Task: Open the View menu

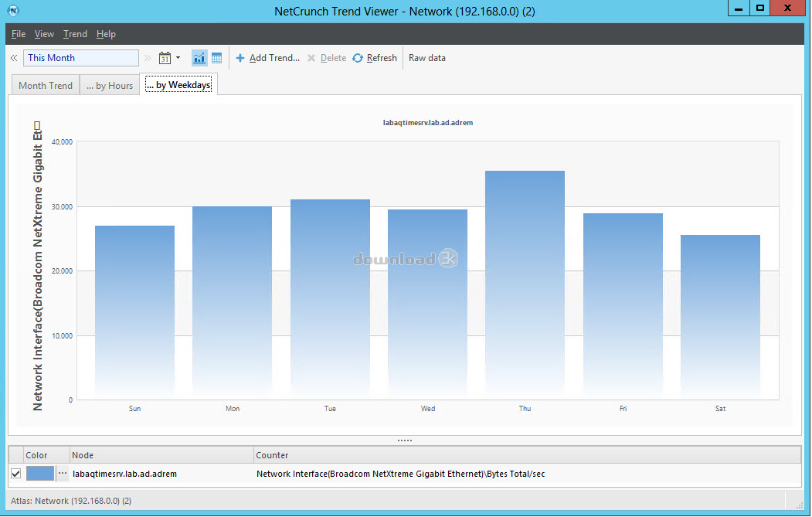Action: click(44, 34)
